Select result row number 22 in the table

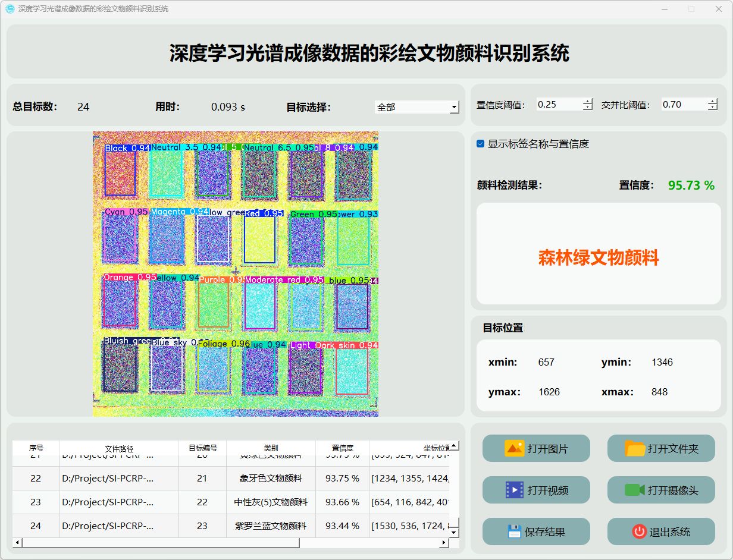coord(36,478)
